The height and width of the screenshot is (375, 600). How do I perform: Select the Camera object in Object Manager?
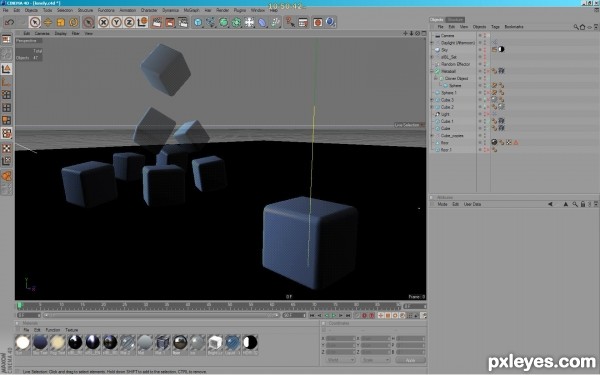point(447,36)
